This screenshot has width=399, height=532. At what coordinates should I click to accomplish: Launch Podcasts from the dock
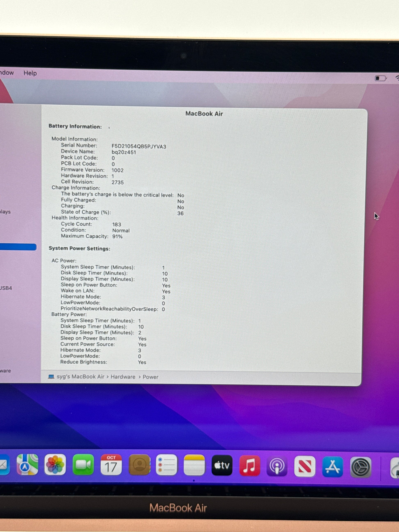277,466
